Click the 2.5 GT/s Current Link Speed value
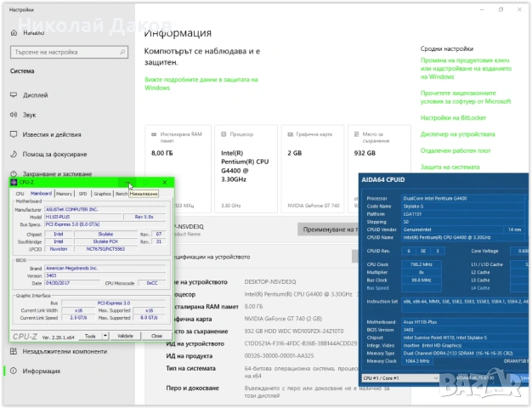This screenshot has width=532, height=408. [78, 318]
